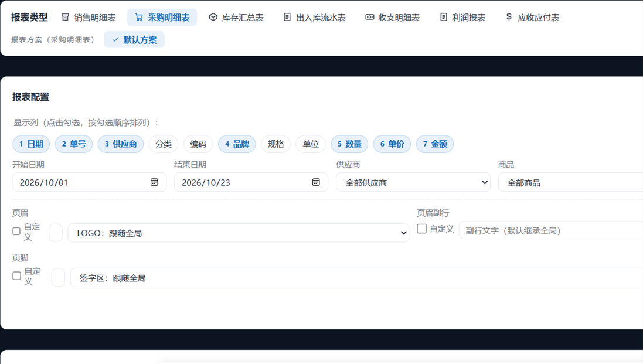Enable the 单位 display column
Image resolution: width=643 pixels, height=364 pixels.
[x=311, y=144]
